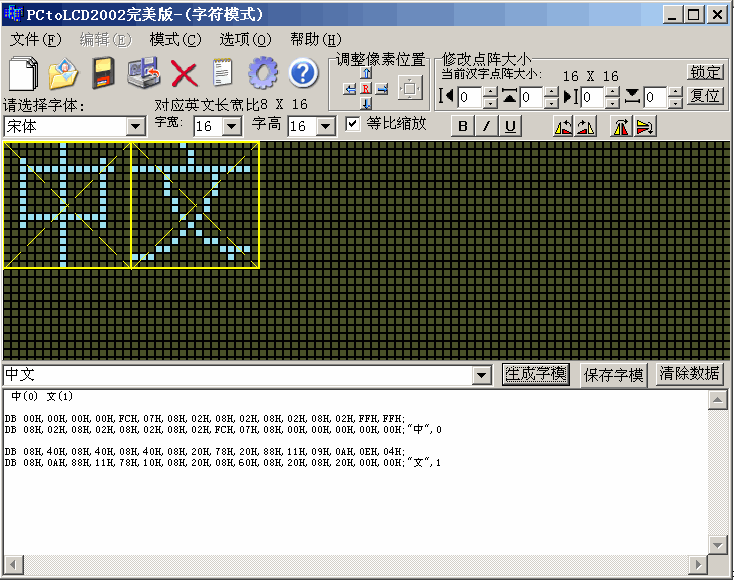This screenshot has height=580, width=734.
Task: Toggle italic with the I button
Action: (x=486, y=126)
